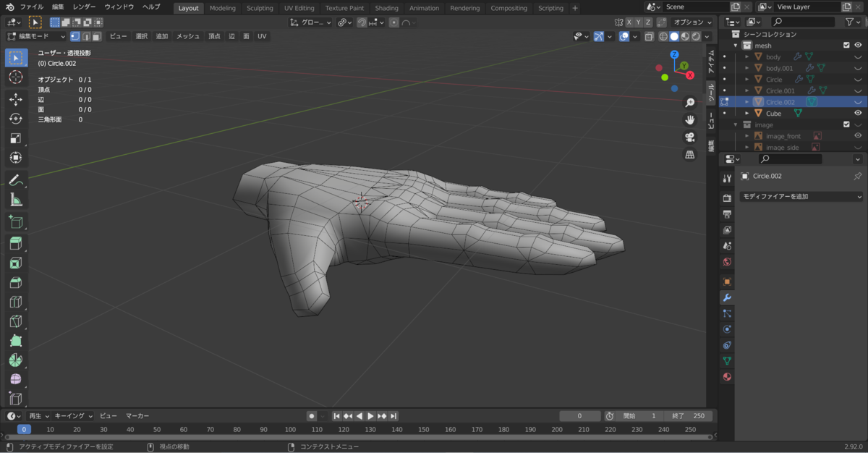Hide the Cube object with eye icon
This screenshot has width=868, height=453.
click(858, 113)
